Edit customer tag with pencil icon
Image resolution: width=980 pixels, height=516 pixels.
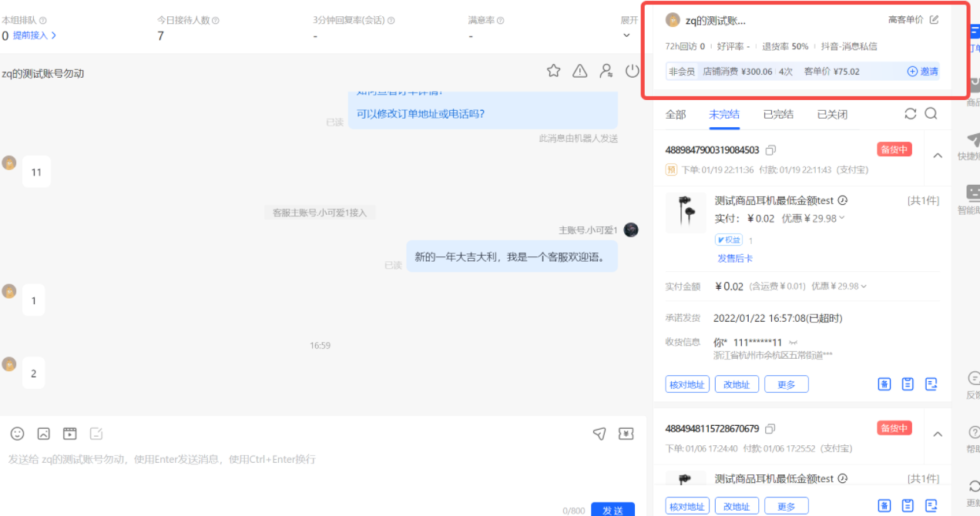point(935,20)
